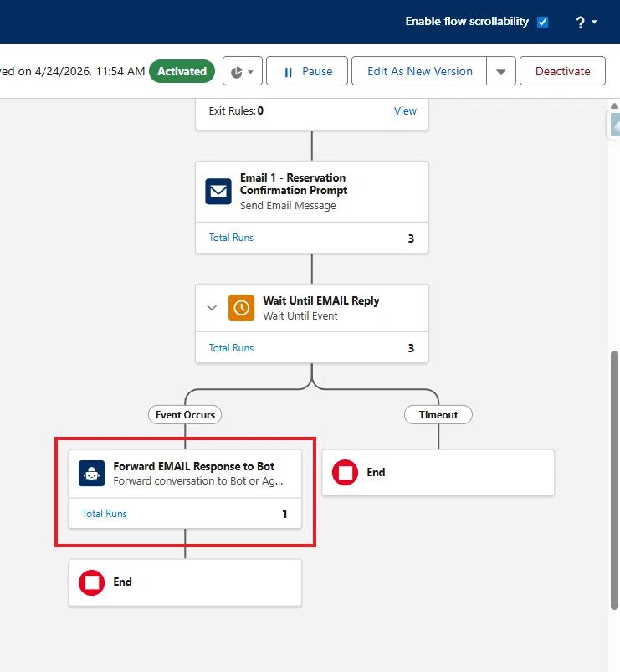
Task: Click the Event Occurs branch label
Action: pyautogui.click(x=185, y=415)
